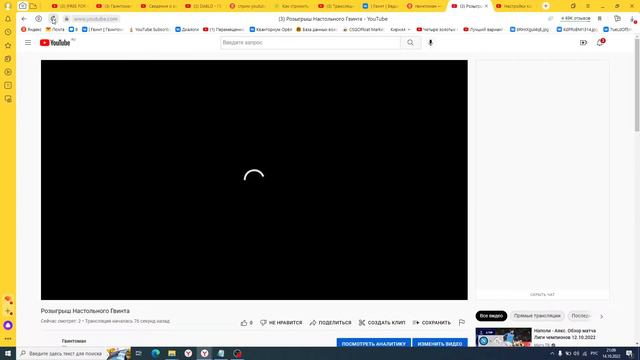This screenshot has height=360, width=640.
Task: Select the Прямые трансляции filter chip
Action: (537, 316)
